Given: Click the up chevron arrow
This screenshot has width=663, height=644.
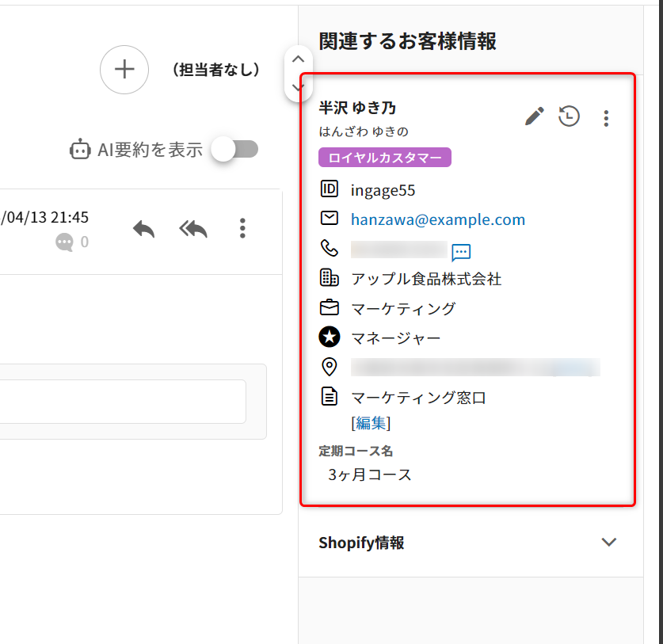Looking at the screenshot, I should (x=298, y=59).
